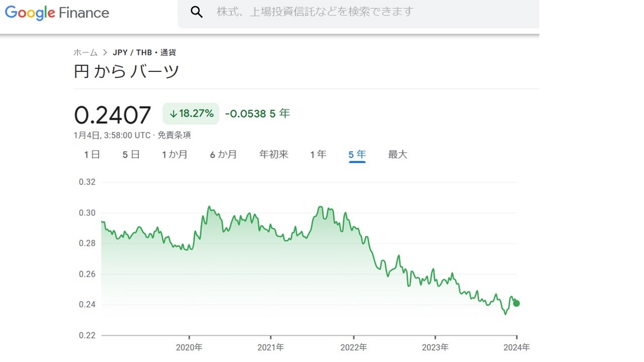Show the 最大 full history chart

397,154
